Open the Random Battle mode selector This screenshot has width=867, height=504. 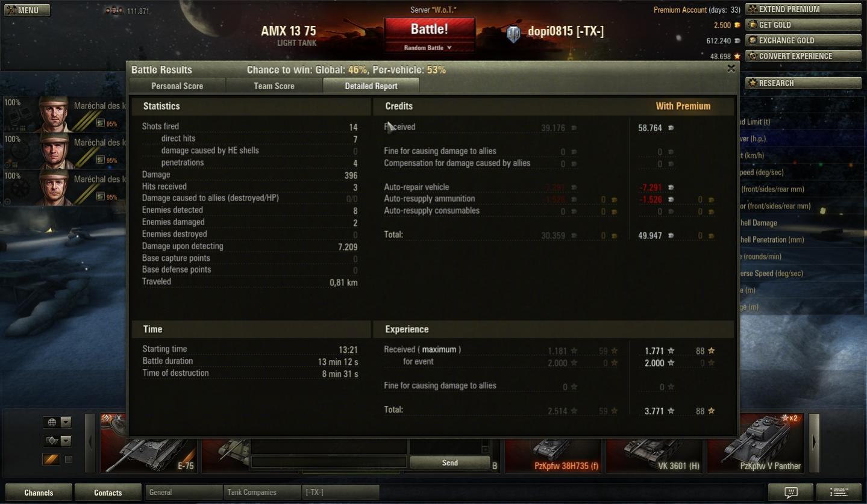pyautogui.click(x=428, y=48)
